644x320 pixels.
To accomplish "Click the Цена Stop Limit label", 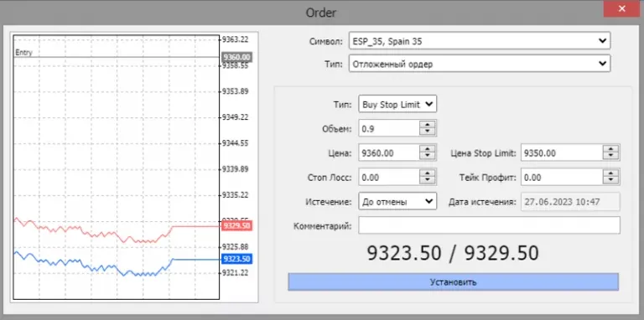I will pyautogui.click(x=483, y=153).
